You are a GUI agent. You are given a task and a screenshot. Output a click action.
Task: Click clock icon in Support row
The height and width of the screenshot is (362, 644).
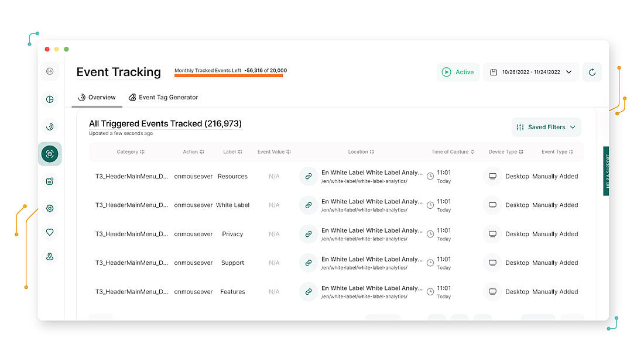(430, 263)
